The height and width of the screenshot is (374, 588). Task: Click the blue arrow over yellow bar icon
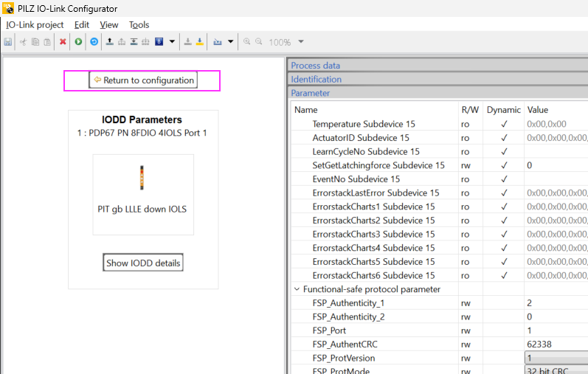[200, 41]
